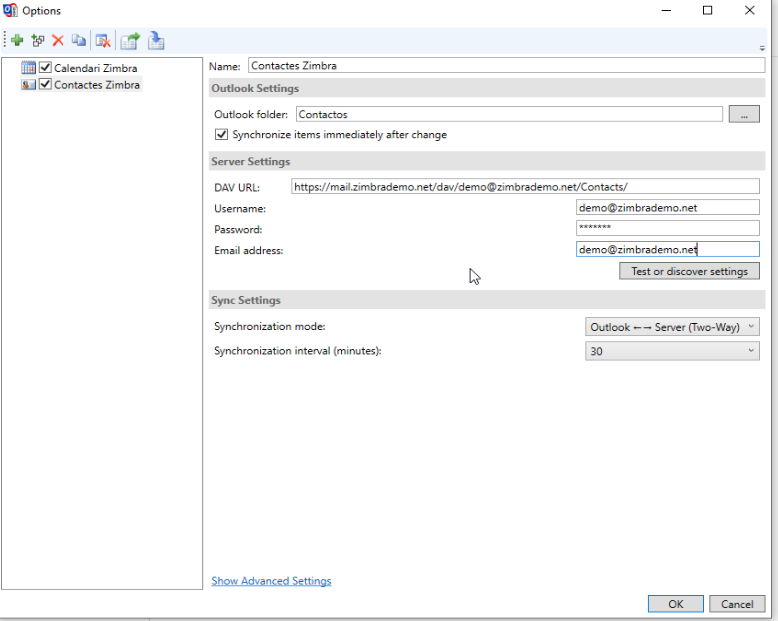The height and width of the screenshot is (621, 778).
Task: Add multiple profiles icon
Action: 38,40
